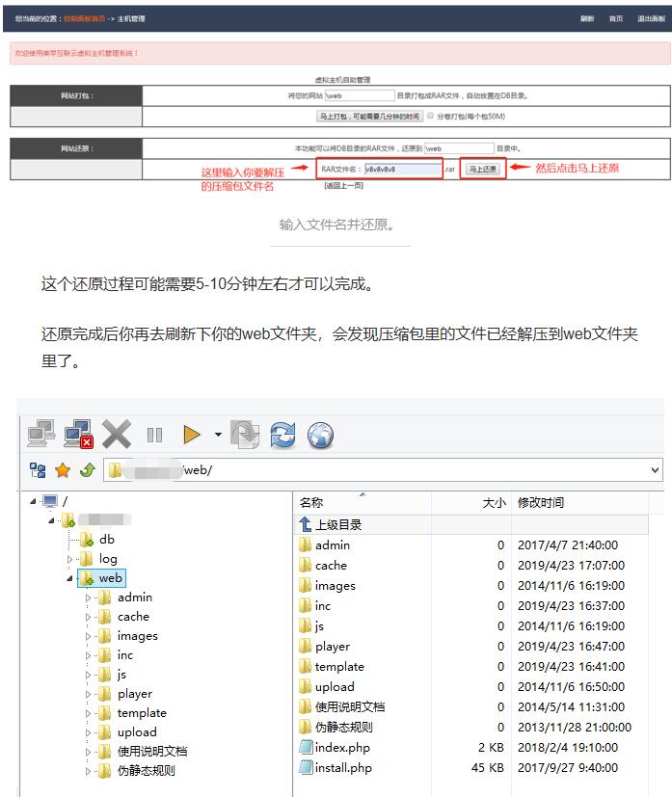Click the 马上打包 pack now button
Image resolution: width=672 pixels, height=797 pixels.
(369, 117)
